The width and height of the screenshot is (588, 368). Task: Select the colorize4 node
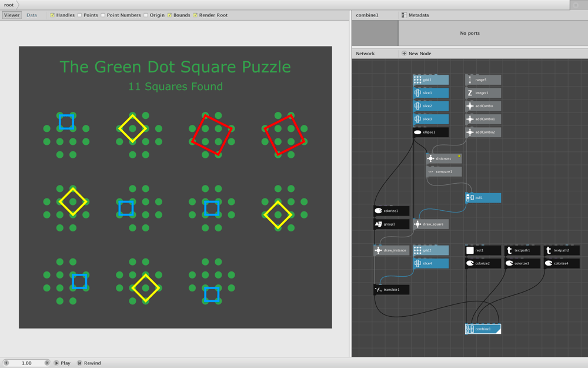tap(562, 264)
